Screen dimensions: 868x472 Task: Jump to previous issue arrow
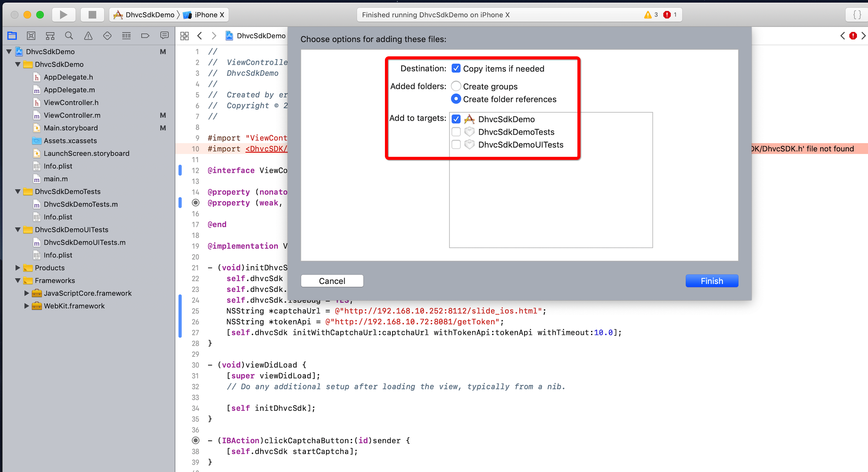843,36
